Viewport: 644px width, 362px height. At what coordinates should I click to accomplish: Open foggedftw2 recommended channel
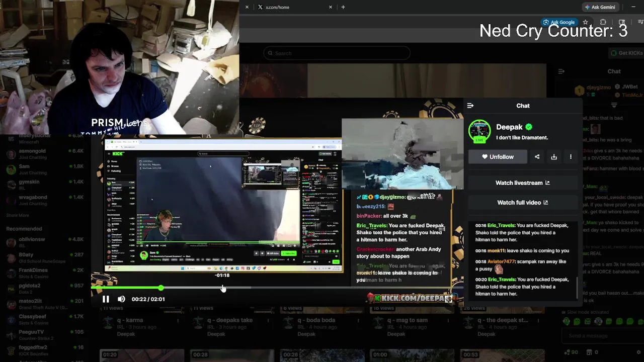click(45, 350)
